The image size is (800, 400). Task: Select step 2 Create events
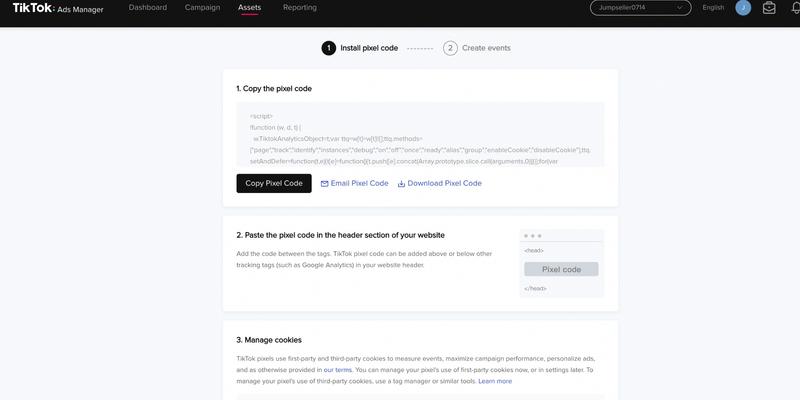[x=477, y=48]
